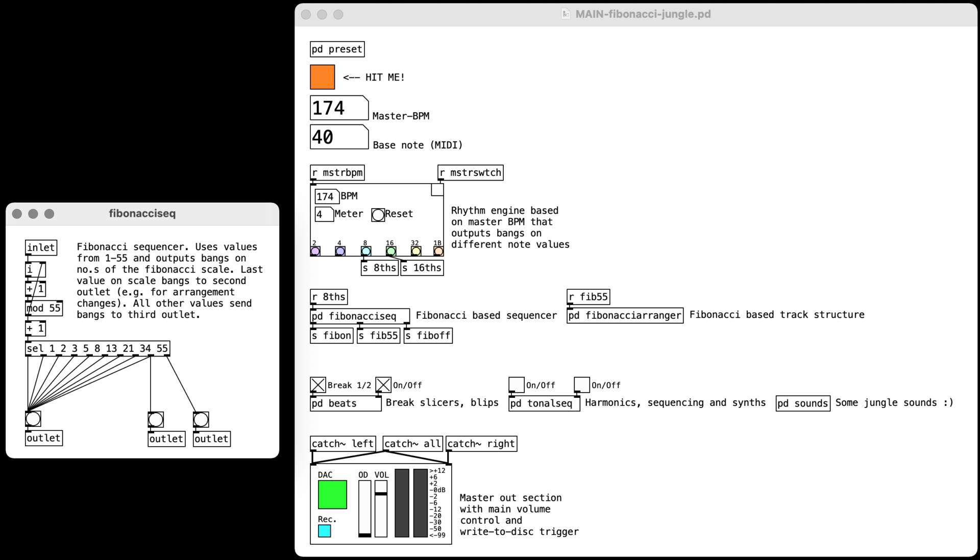This screenshot has width=980, height=560.
Task: Click the 'Fibonacci based sequencer' comment
Action: pyautogui.click(x=486, y=316)
